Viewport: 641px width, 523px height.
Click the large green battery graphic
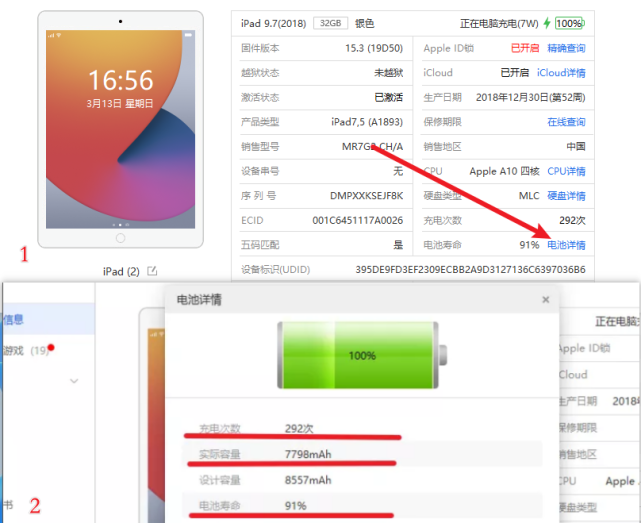pos(362,355)
